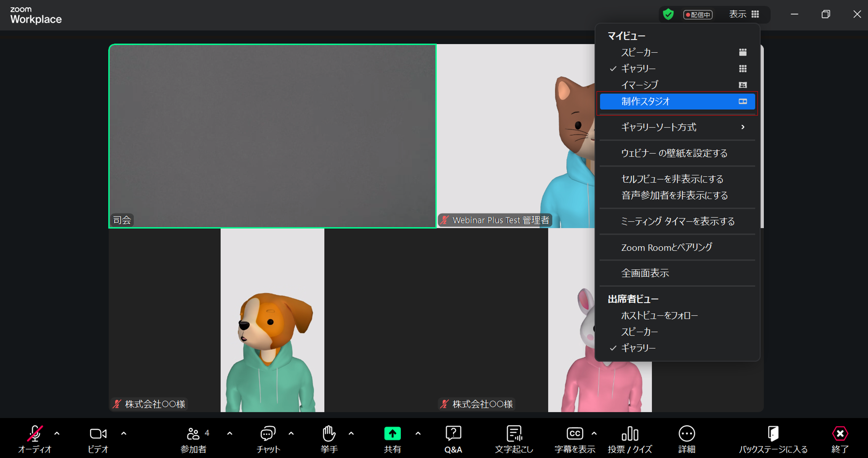This screenshot has width=868, height=458.
Task: Click the immersive view layout icon
Action: [743, 85]
